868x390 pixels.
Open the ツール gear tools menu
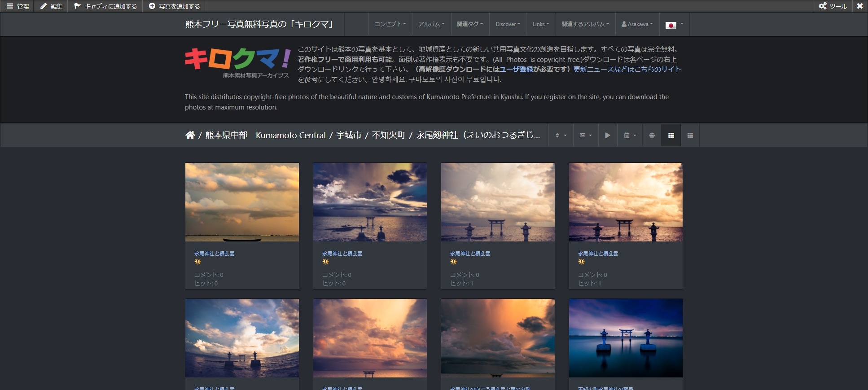pos(833,6)
